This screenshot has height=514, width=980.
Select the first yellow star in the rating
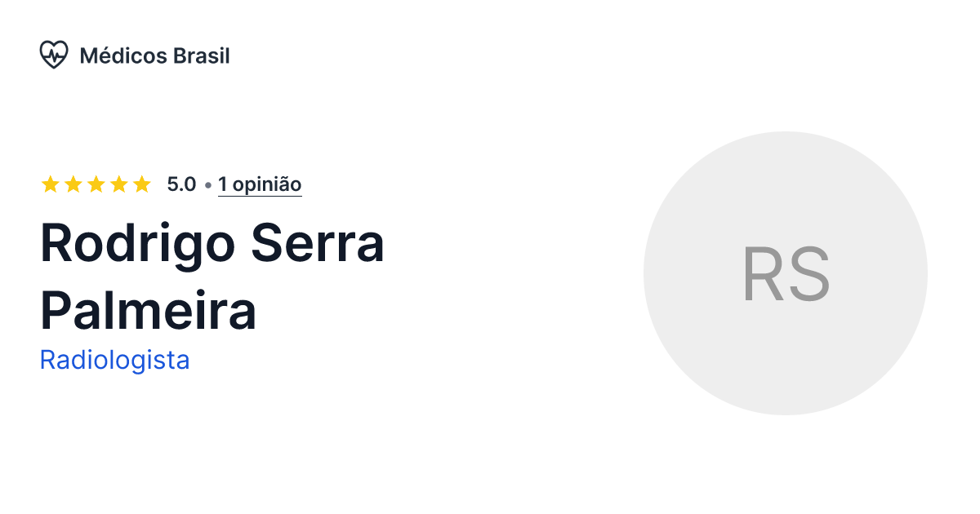click(x=49, y=184)
